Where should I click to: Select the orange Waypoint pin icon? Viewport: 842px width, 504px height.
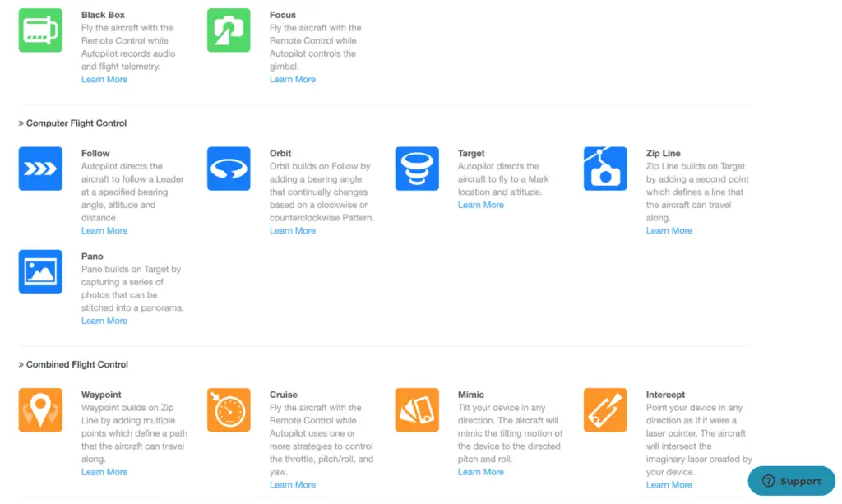(x=40, y=410)
